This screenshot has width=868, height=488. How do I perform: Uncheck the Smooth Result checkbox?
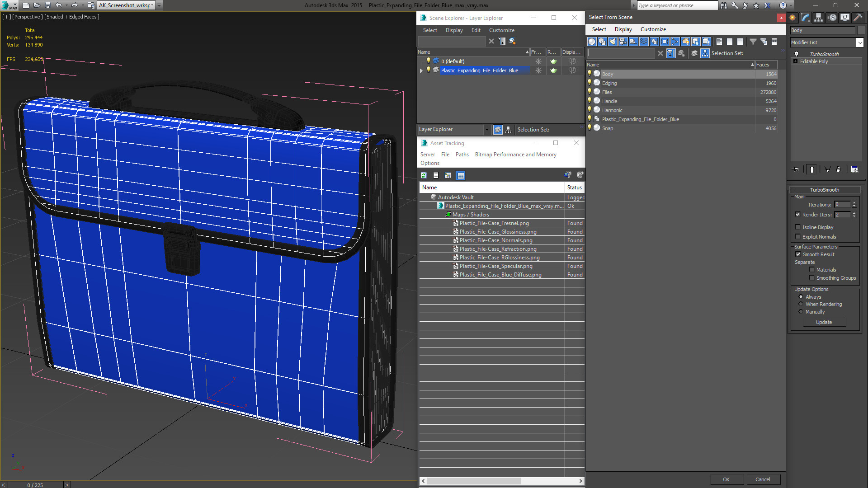(x=798, y=254)
